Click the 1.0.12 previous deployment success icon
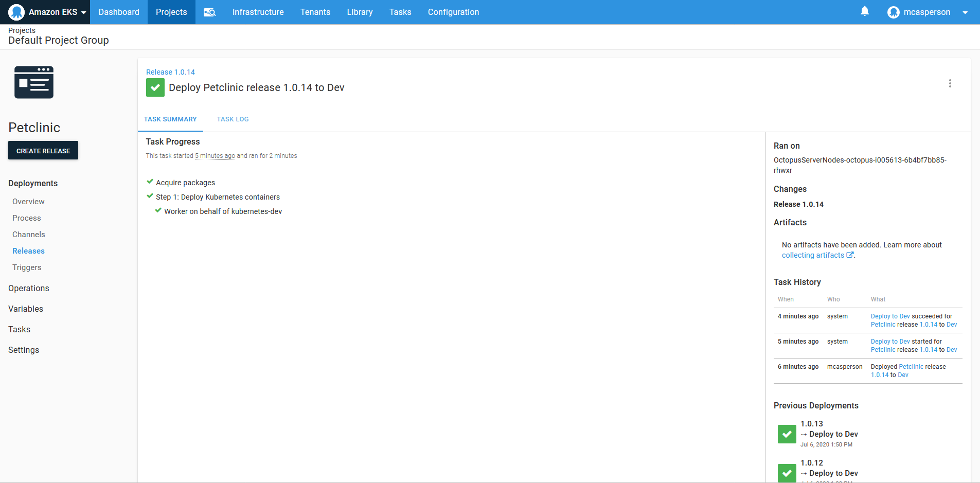Image resolution: width=980 pixels, height=483 pixels. (x=787, y=473)
